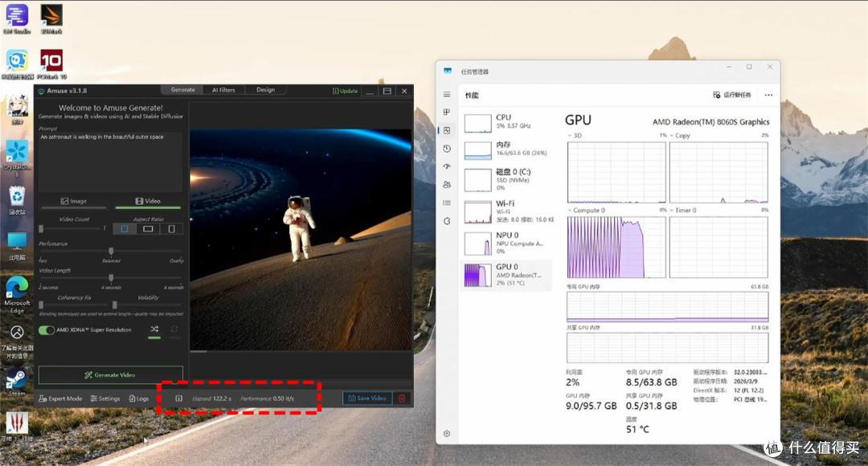Screen dimensions: 868x466
Task: Click the Compute 0 usage graph
Action: click(616, 247)
